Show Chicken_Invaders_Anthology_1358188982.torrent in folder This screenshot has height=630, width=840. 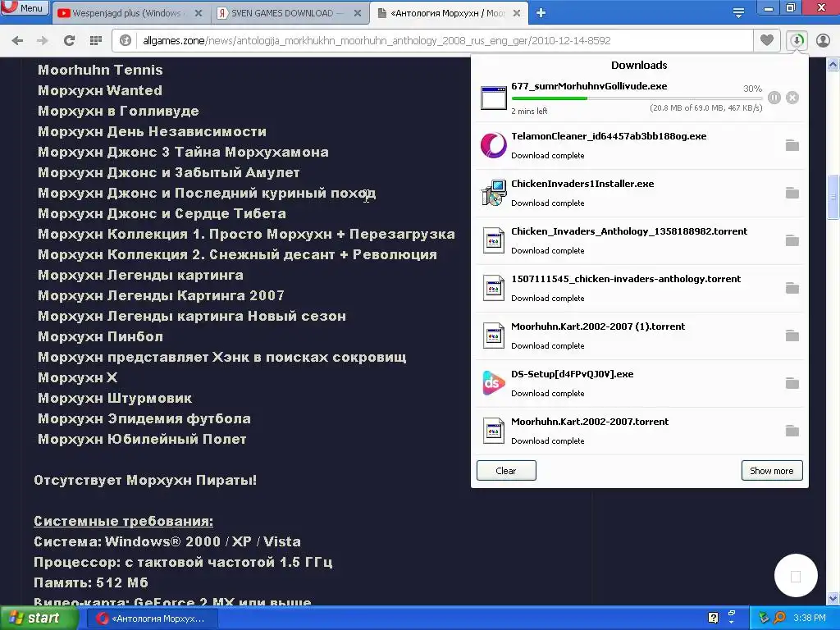pos(792,240)
